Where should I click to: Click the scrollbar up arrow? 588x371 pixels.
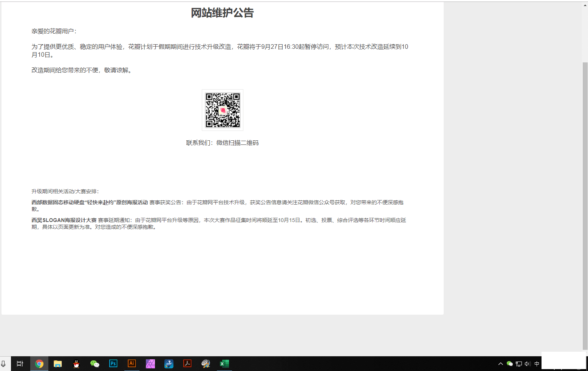[x=585, y=5]
